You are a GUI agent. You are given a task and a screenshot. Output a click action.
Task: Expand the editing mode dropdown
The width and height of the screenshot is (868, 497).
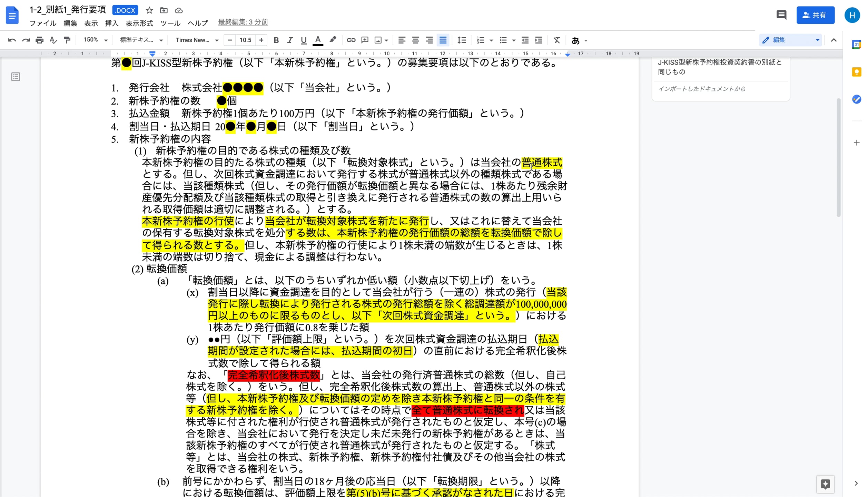817,40
